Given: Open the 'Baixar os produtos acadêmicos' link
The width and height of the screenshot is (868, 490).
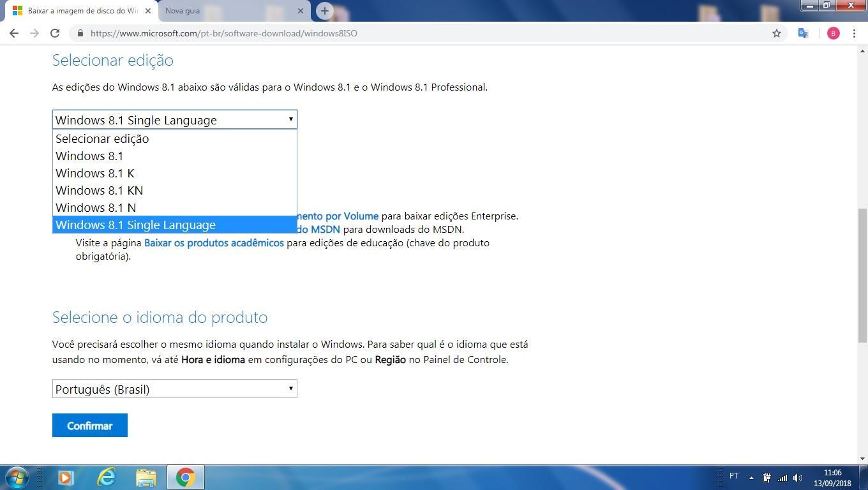Looking at the screenshot, I should (x=214, y=242).
